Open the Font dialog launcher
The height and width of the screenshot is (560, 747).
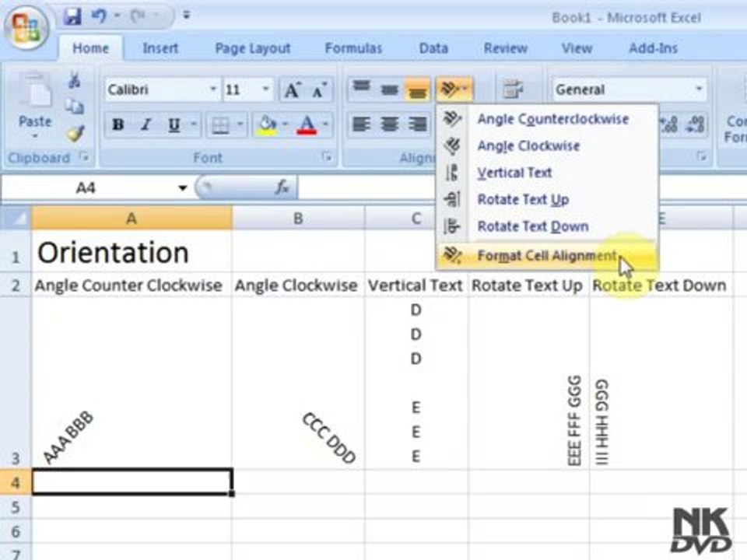327,156
